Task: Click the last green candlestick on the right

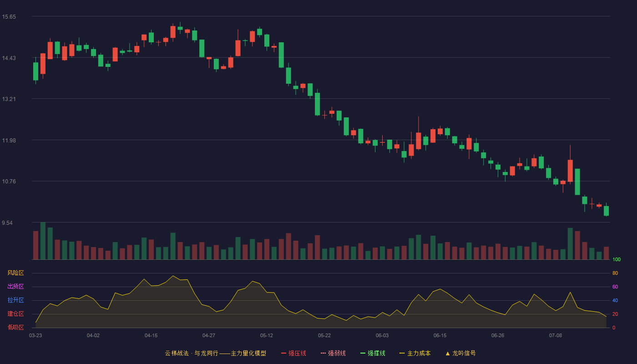Action: [606, 211]
